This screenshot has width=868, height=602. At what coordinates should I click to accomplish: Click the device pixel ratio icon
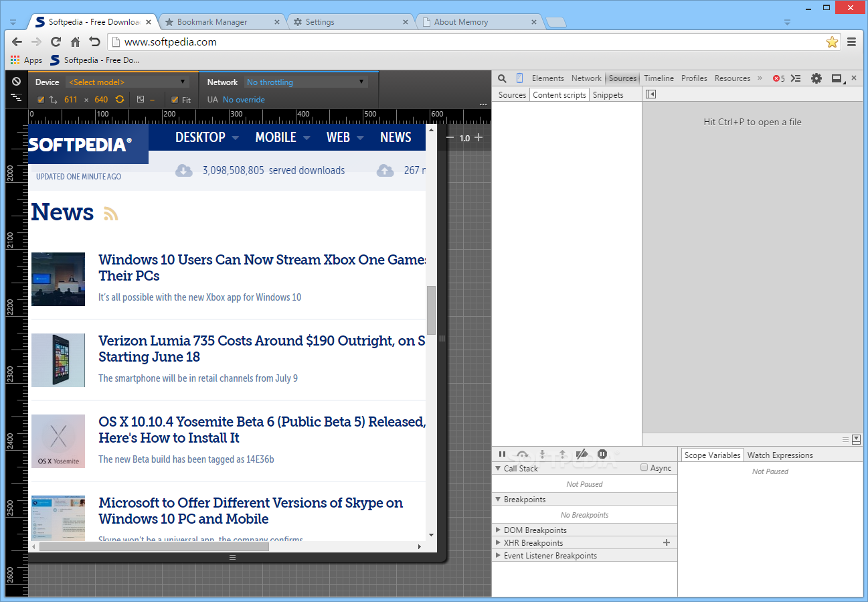pyautogui.click(x=141, y=99)
